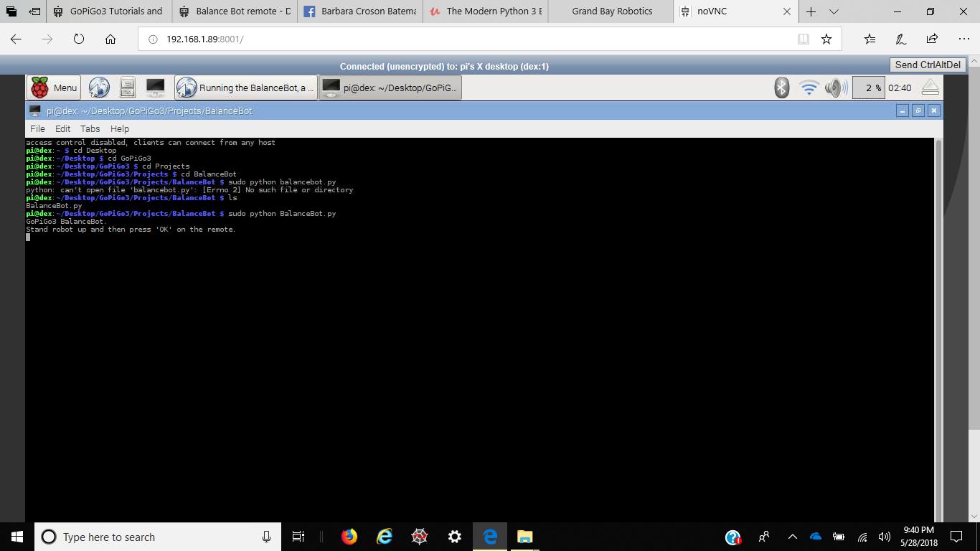
Task: Switch to The Modern Python 3 tab
Action: click(x=486, y=11)
